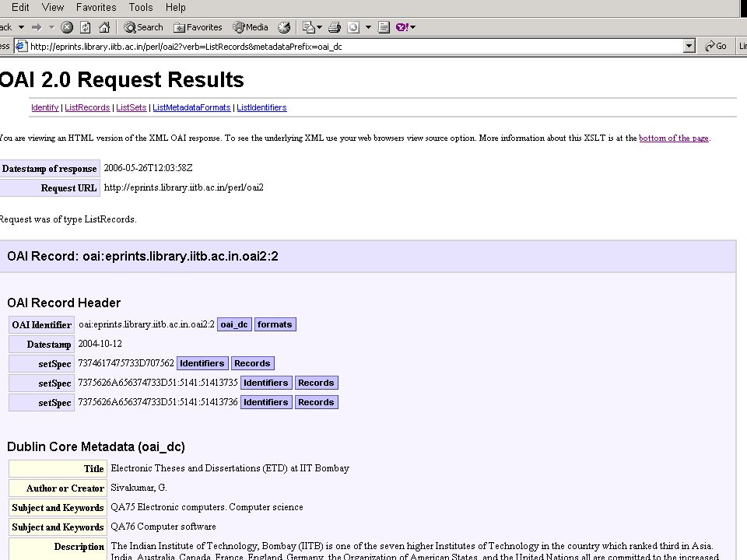The width and height of the screenshot is (747, 560).
Task: Open browsing History
Action: coord(284,27)
